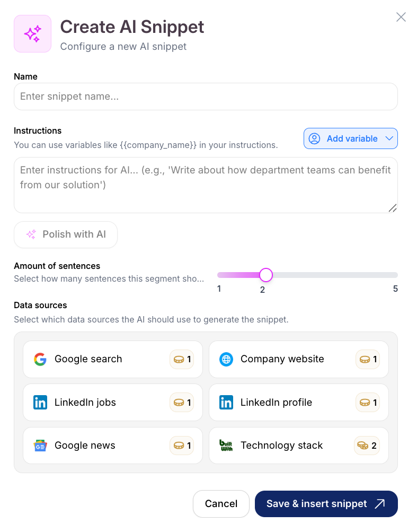Click the BuiltWith Technology stack icon
Image resolution: width=417 pixels, height=532 pixels.
226,446
